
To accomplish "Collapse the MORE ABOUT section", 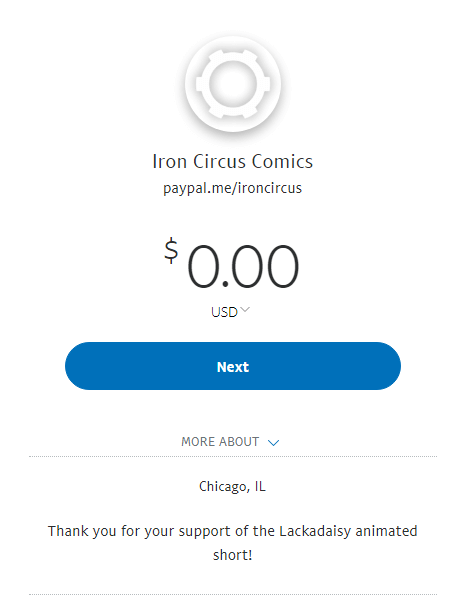I will click(x=230, y=442).
